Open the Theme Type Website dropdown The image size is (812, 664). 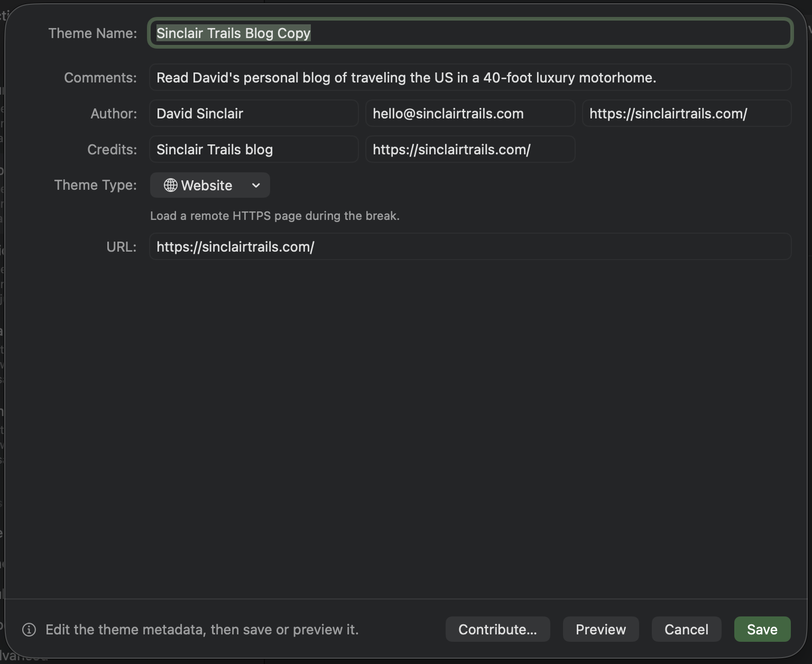tap(210, 185)
